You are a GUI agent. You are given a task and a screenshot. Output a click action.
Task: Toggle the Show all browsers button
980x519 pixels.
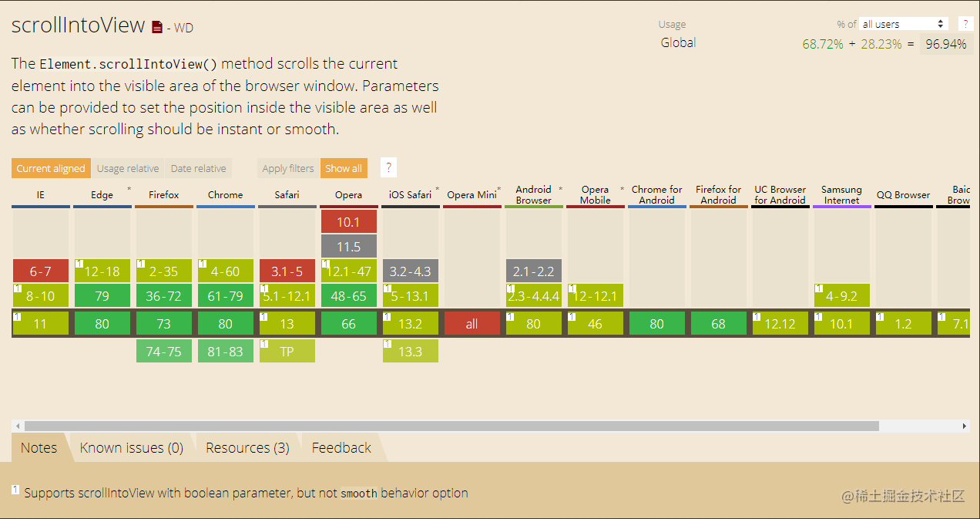click(x=344, y=168)
